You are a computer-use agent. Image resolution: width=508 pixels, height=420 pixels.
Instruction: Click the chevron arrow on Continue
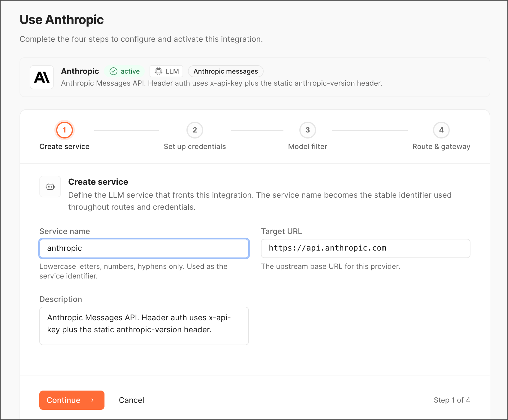tap(93, 400)
